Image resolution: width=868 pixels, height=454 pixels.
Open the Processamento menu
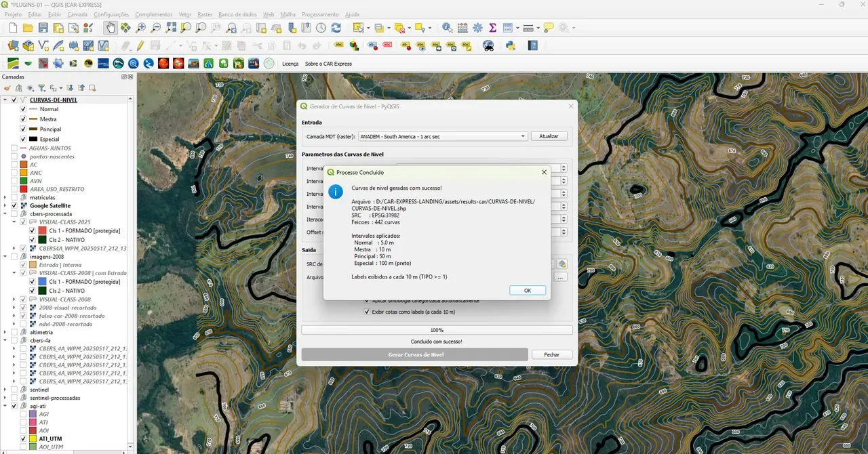320,14
